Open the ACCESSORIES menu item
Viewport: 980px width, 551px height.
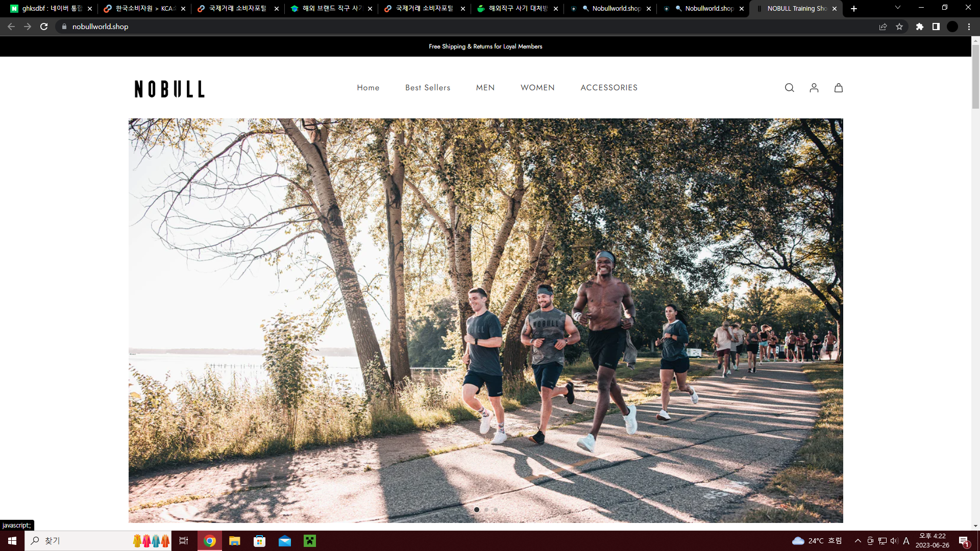609,88
